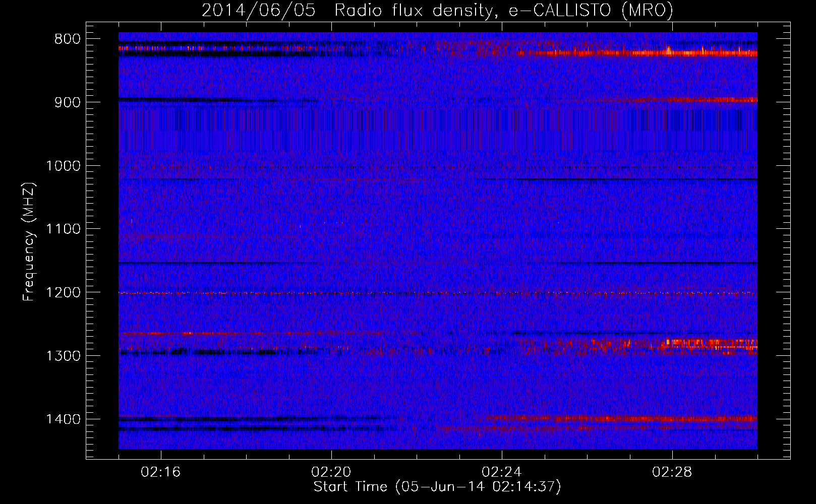The image size is (816, 504).
Task: Click the black horizontal line near 1155 MHz
Action: pos(438,263)
